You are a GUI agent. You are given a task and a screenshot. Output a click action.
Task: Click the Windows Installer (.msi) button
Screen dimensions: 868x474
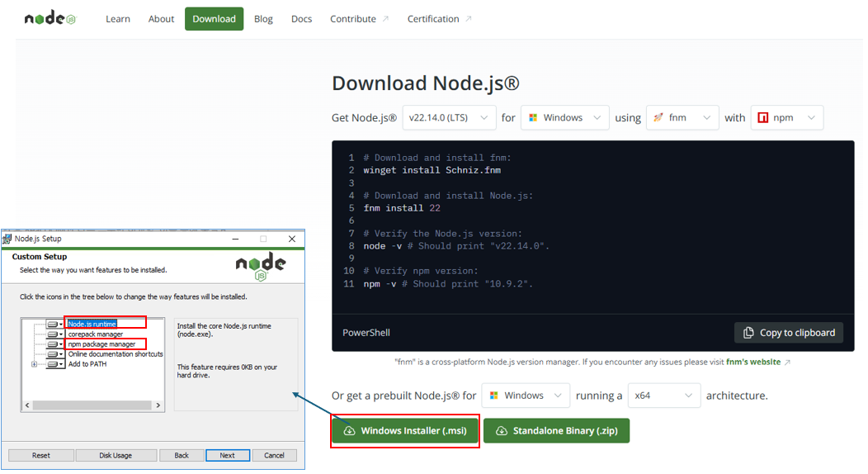tap(405, 431)
